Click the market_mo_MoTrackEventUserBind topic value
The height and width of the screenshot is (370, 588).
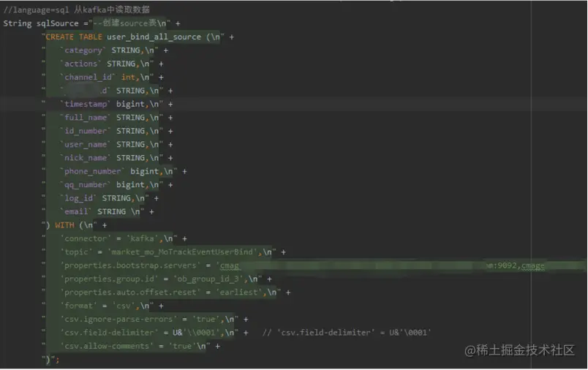coord(184,252)
